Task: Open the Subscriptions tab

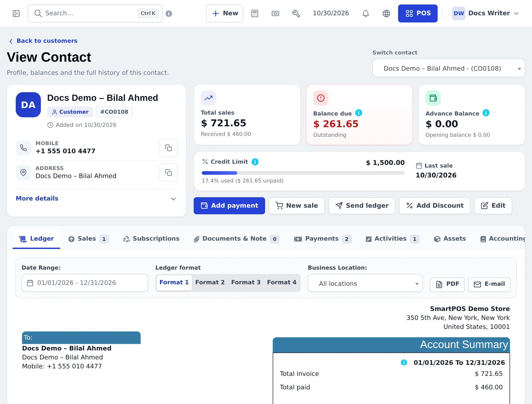Action: click(152, 239)
